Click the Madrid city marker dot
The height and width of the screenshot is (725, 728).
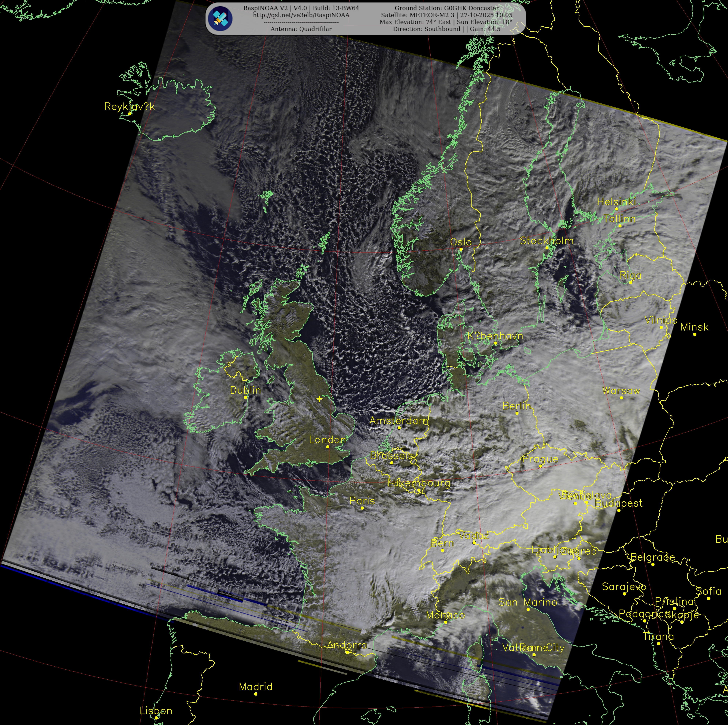tap(256, 694)
